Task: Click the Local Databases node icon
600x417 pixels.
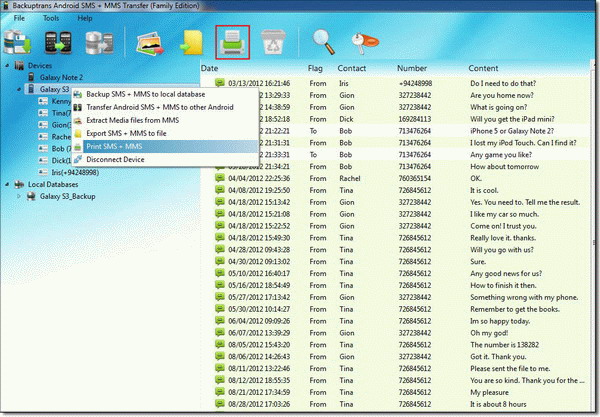Action: pos(19,184)
